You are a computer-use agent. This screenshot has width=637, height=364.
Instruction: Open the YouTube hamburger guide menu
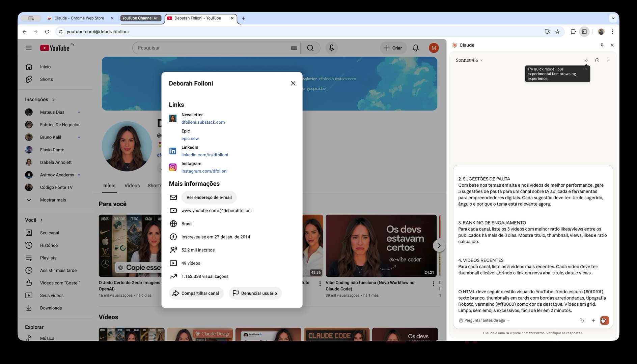[x=29, y=48]
